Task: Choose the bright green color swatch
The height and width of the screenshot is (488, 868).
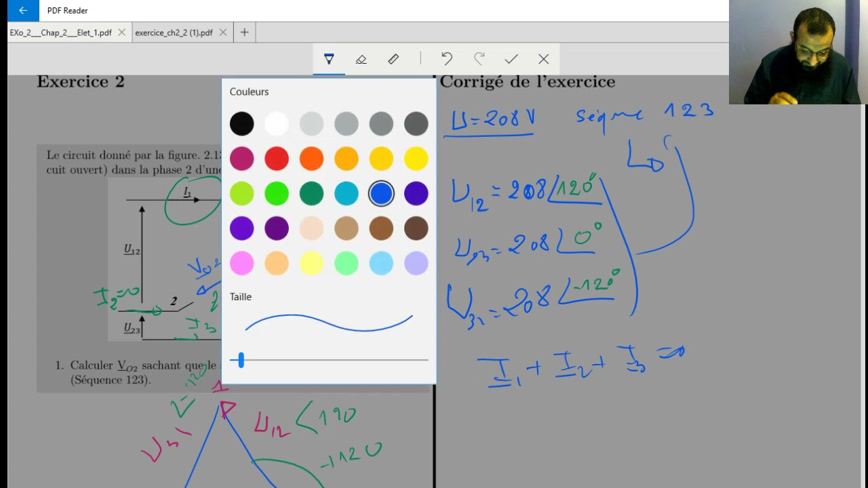Action: [277, 194]
